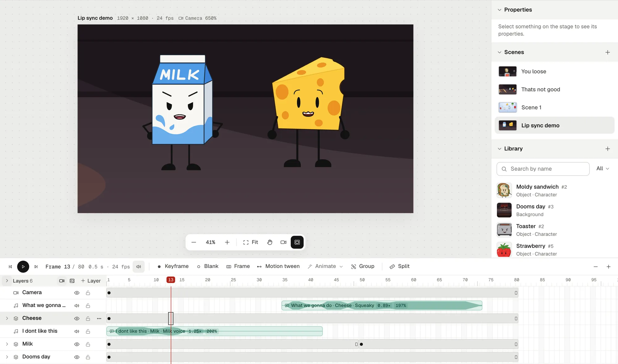This screenshot has height=364, width=618.
Task: Fit the stage to view
Action: coord(251,242)
